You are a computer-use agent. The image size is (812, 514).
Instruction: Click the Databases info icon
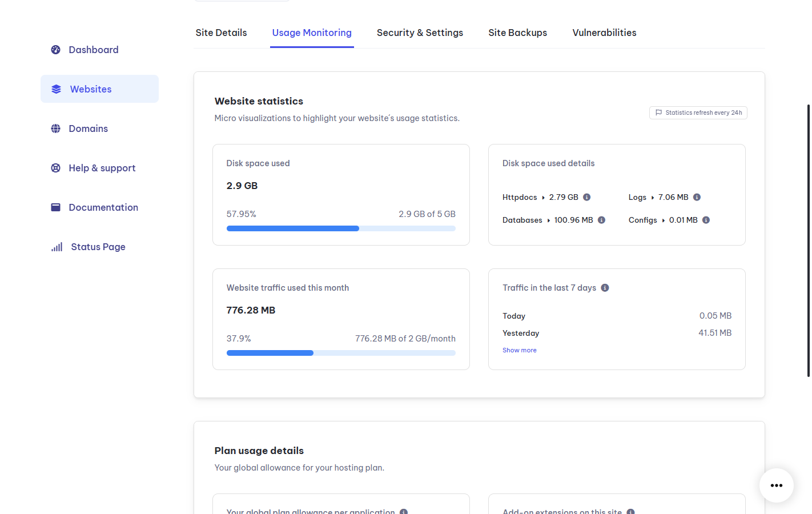(601, 220)
